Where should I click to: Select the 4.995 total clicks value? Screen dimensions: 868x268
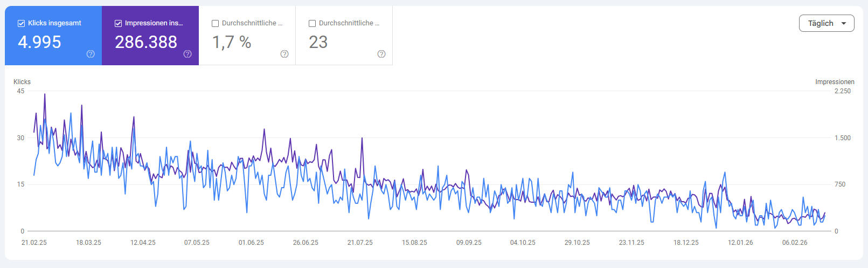pos(39,42)
